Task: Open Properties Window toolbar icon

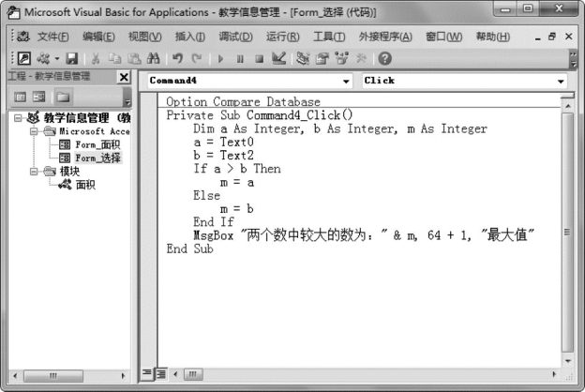Action: tap(322, 59)
